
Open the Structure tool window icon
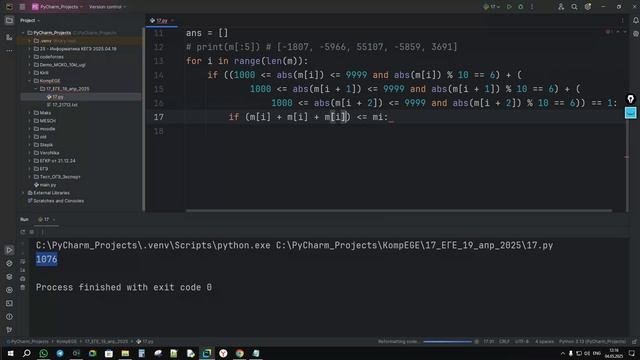pos(9,37)
